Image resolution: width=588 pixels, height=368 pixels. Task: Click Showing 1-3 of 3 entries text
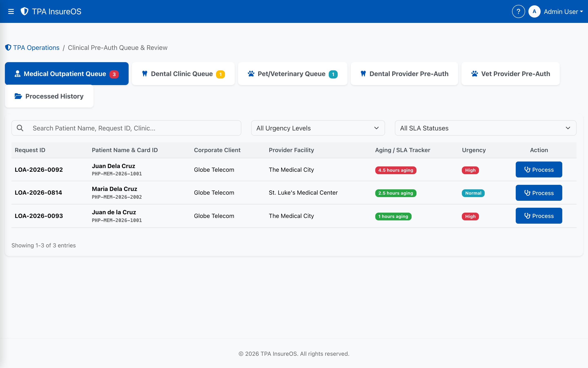(x=43, y=245)
